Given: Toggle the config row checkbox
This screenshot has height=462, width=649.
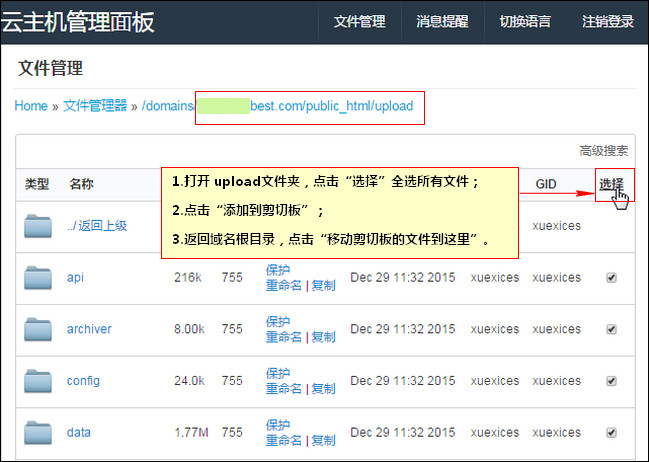Looking at the screenshot, I should pyautogui.click(x=611, y=381).
